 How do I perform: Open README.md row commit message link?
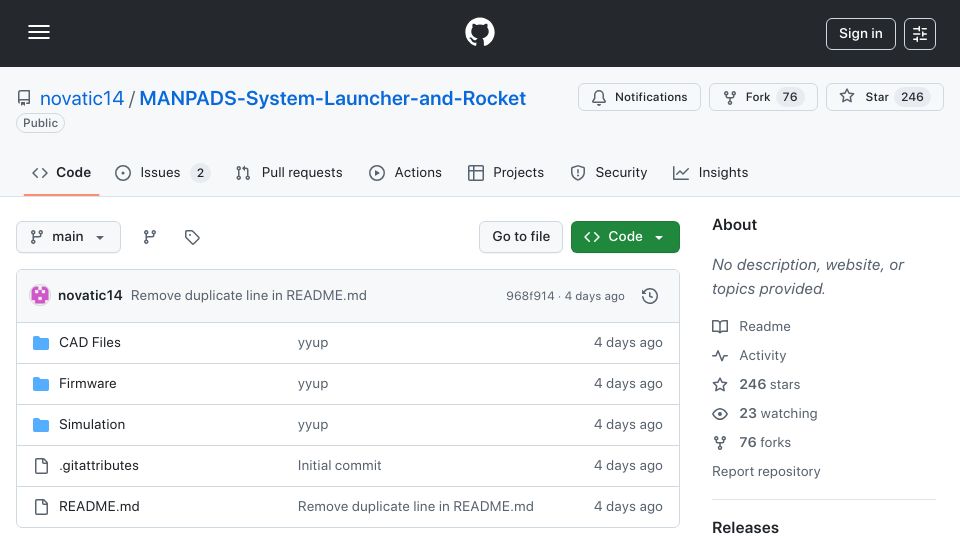(x=416, y=506)
